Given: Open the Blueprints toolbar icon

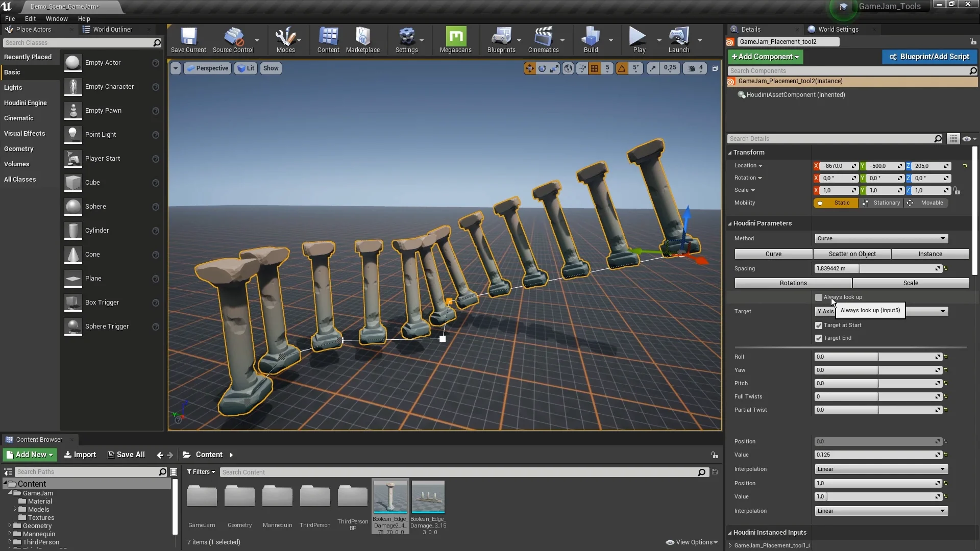Looking at the screenshot, I should (x=501, y=40).
